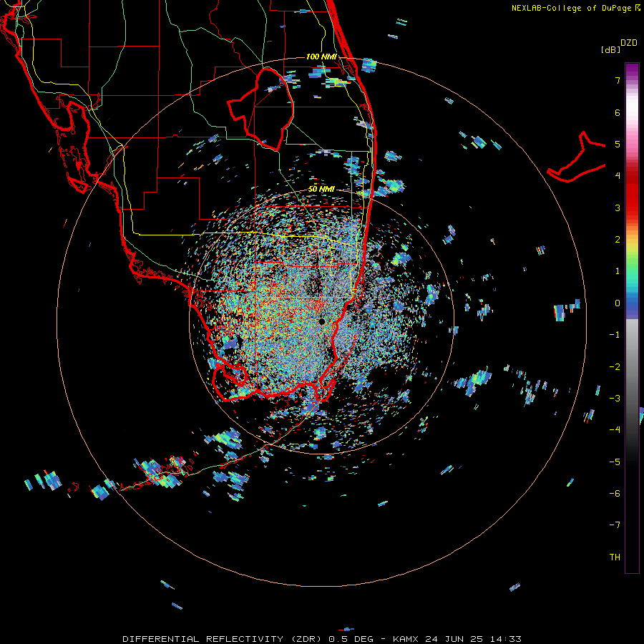Click the 2 value on color scale
Viewport: 644px width, 644px height.
click(x=618, y=240)
